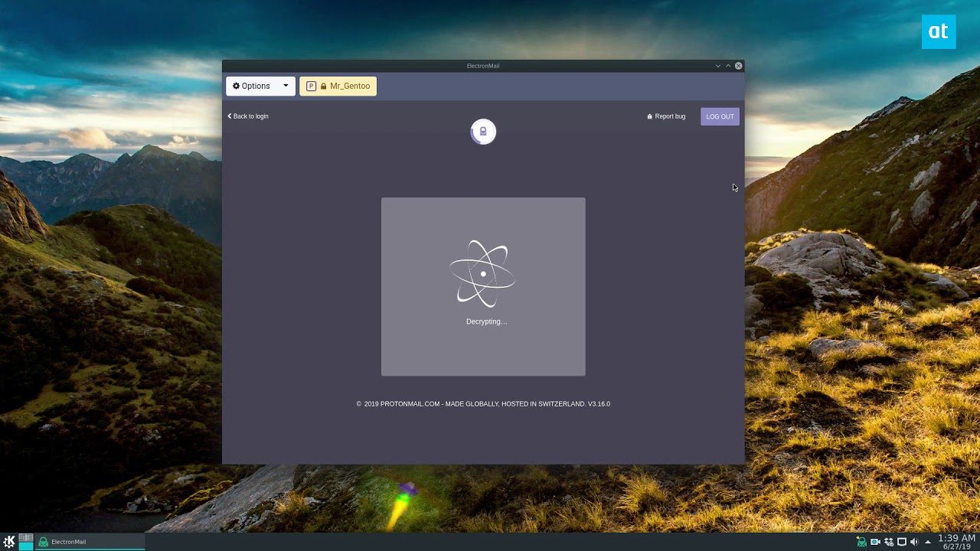Select the Mr_Gentoo account tab
Screen dimensions: 980x551
[338, 86]
